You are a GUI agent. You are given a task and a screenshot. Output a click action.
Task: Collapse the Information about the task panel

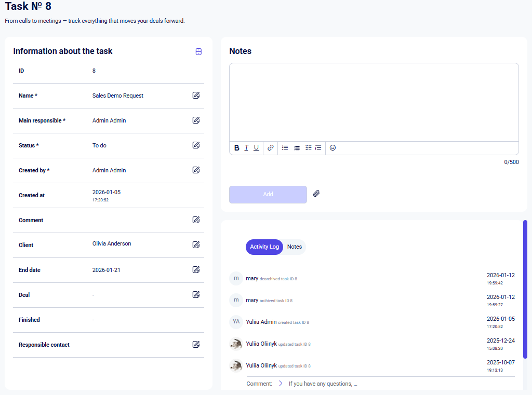pyautogui.click(x=198, y=51)
